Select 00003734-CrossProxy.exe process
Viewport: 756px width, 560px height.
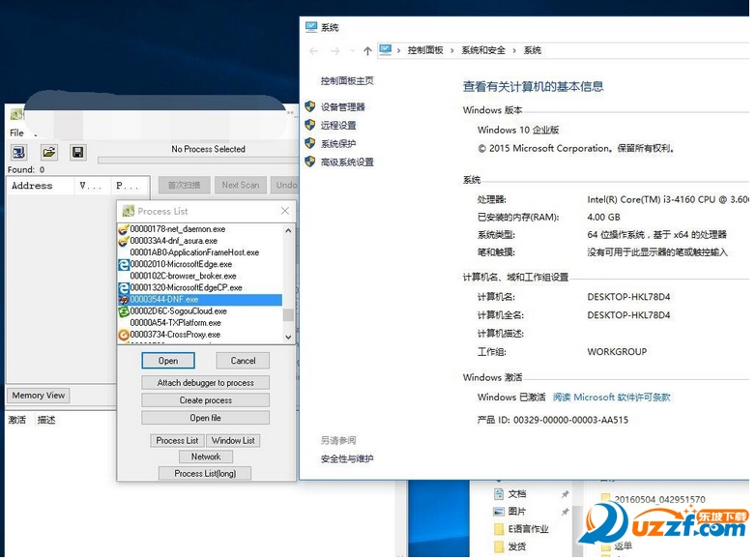tap(175, 335)
